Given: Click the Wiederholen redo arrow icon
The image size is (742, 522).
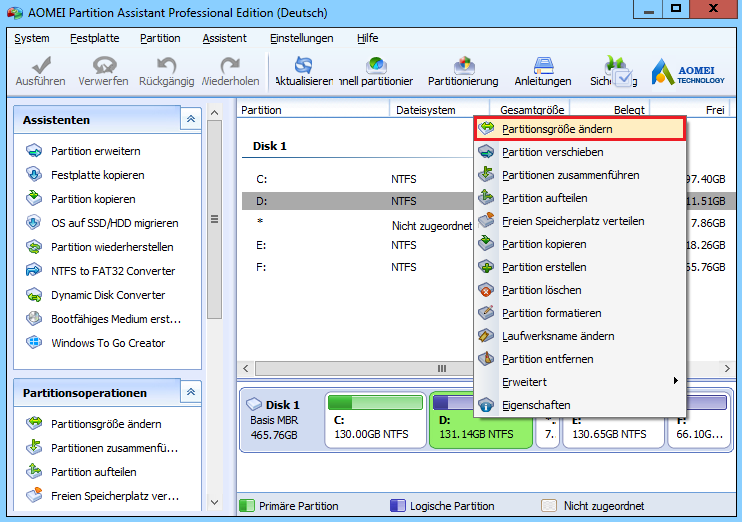Looking at the screenshot, I should click(230, 65).
